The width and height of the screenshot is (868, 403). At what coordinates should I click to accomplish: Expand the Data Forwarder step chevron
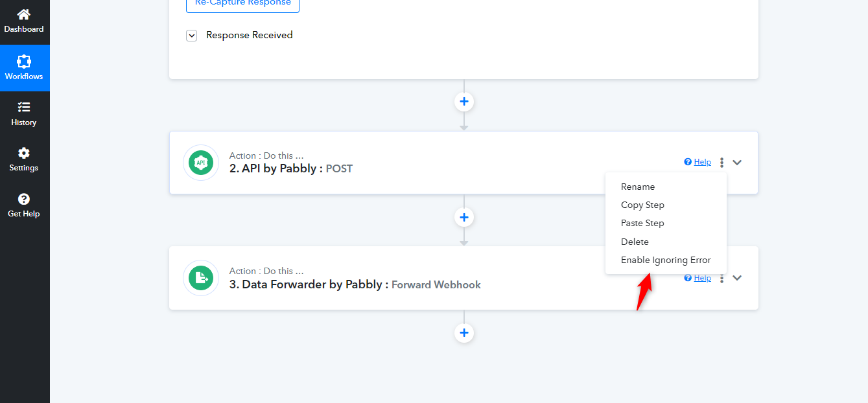[737, 278]
